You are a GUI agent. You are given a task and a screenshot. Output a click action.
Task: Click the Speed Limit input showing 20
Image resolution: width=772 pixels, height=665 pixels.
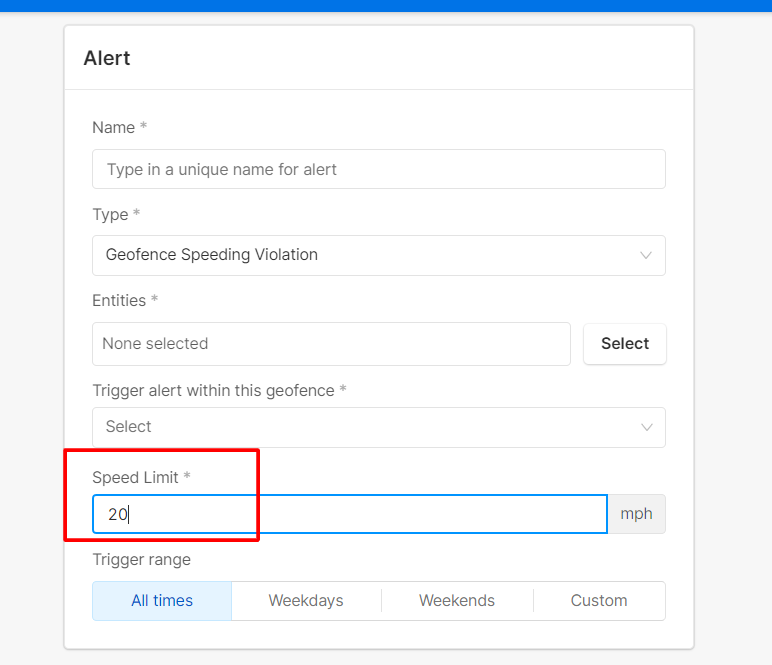[x=350, y=514]
